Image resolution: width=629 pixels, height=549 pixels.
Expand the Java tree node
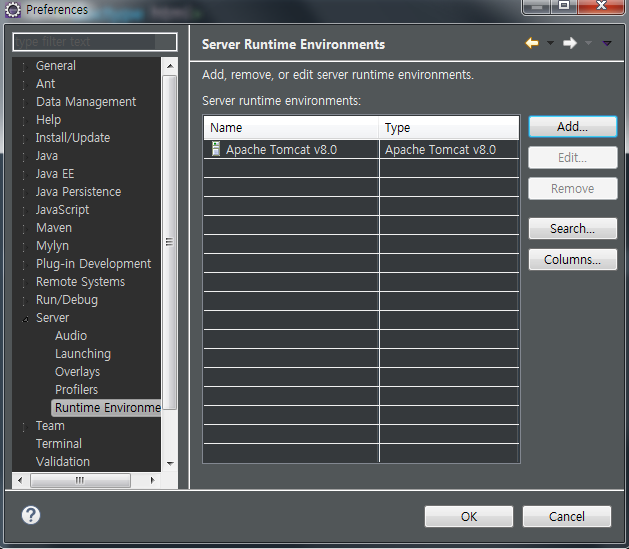[25, 157]
